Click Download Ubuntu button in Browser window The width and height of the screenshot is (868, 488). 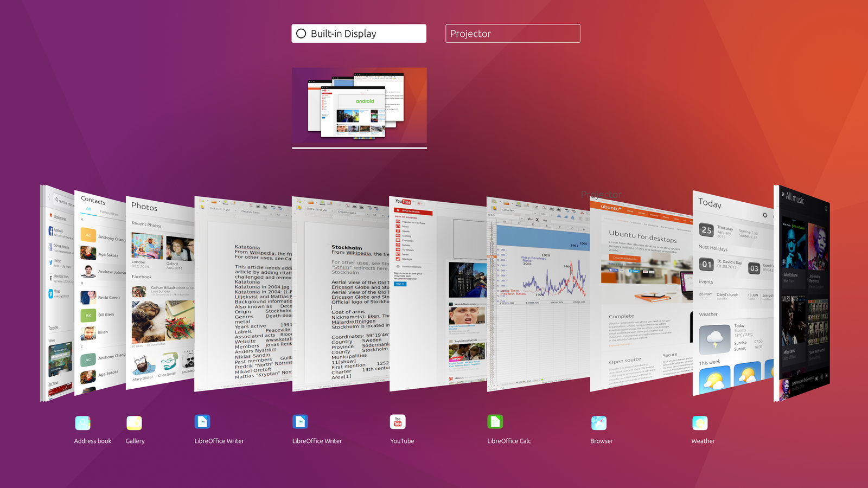pyautogui.click(x=624, y=259)
